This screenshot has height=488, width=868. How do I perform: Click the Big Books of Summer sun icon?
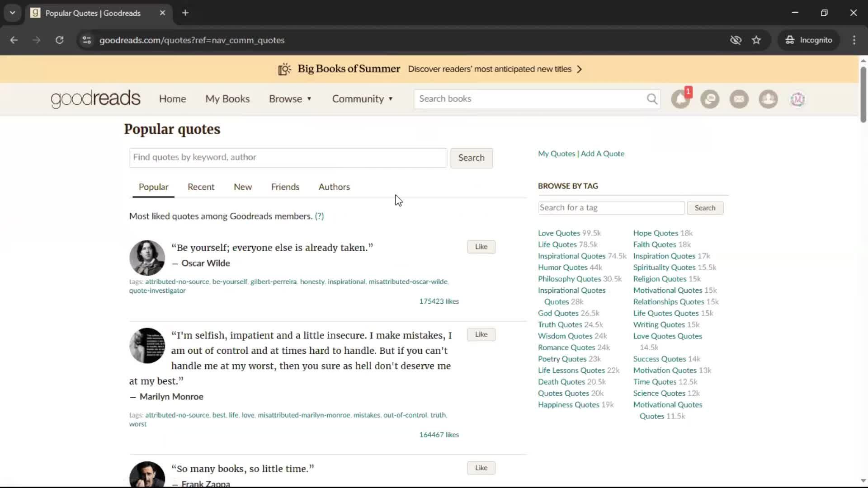(284, 69)
